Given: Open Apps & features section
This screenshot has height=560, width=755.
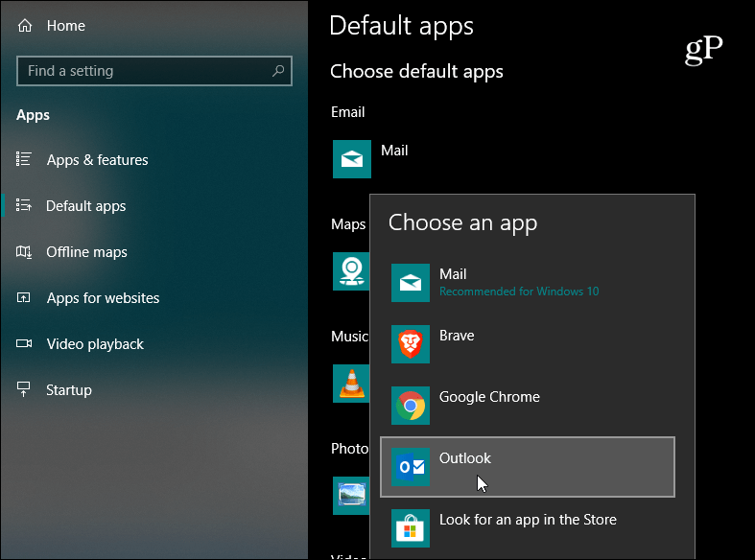Looking at the screenshot, I should pyautogui.click(x=97, y=160).
